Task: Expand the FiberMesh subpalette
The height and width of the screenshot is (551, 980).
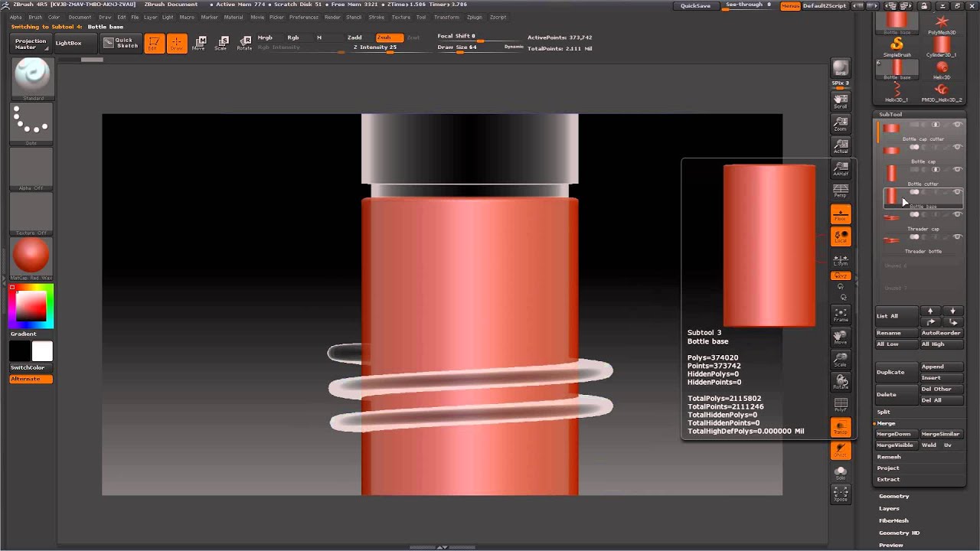Action: (893, 520)
